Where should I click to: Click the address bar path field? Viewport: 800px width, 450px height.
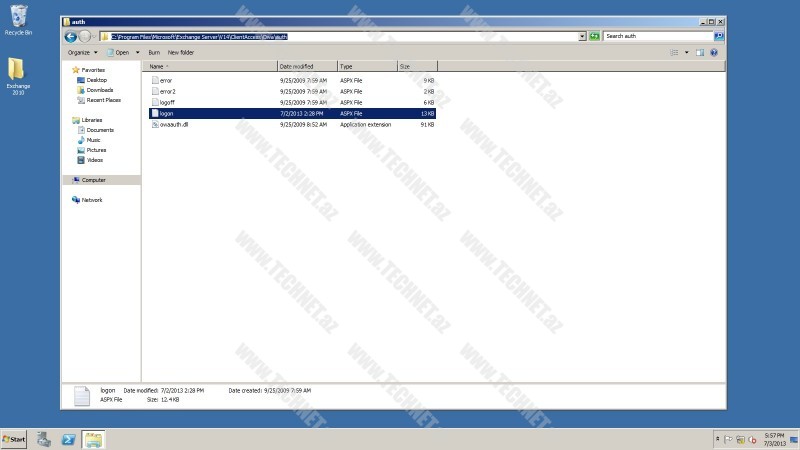click(339, 36)
